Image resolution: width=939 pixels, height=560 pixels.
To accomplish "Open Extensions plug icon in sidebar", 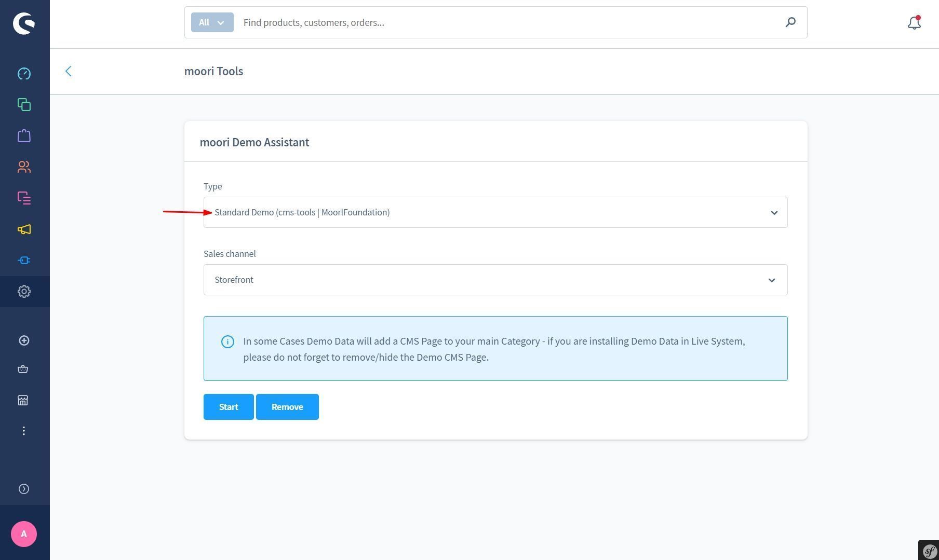I will coord(24,261).
